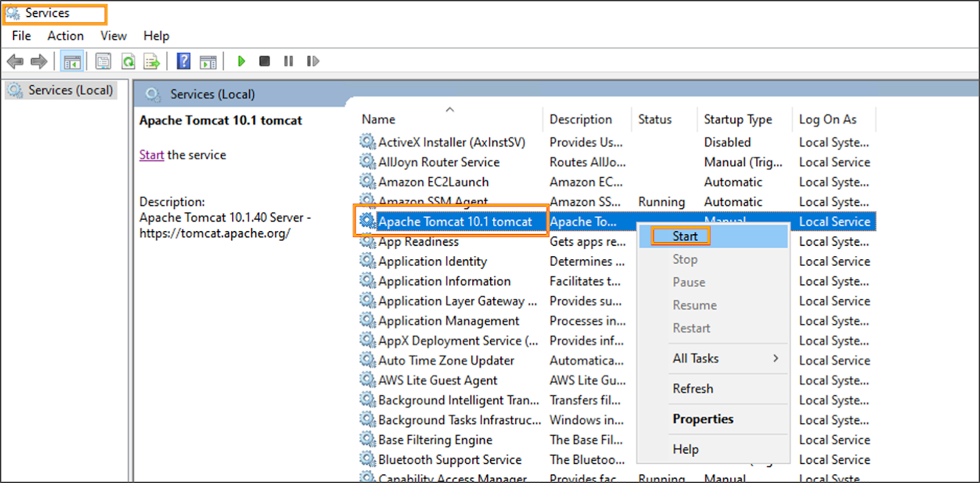Screen dimensions: 980x483
Task: Toggle the Show/Hide Action Pane toolbar icon
Action: [x=208, y=61]
